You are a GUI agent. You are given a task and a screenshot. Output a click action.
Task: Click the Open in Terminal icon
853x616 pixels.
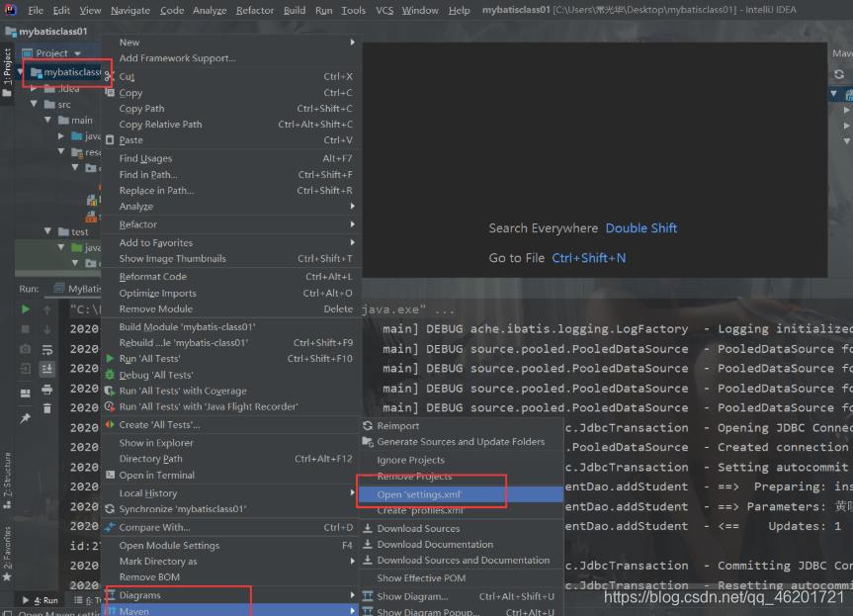point(110,475)
